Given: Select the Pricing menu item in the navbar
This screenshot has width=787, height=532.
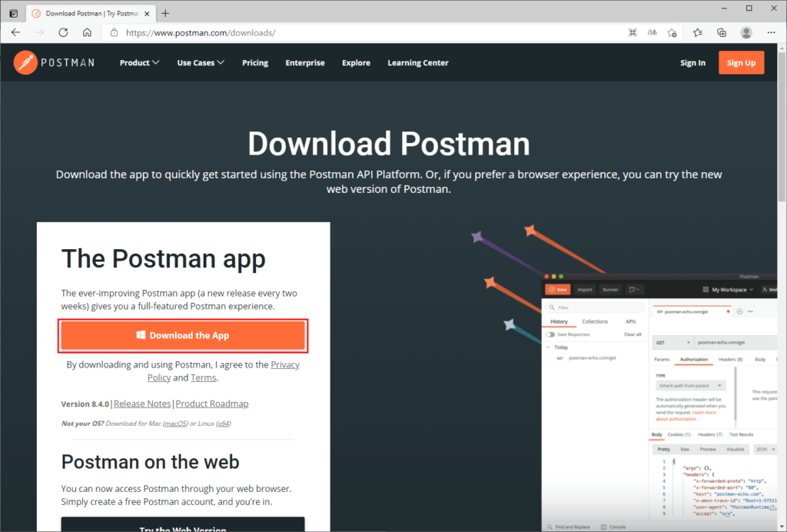Looking at the screenshot, I should tap(254, 62).
